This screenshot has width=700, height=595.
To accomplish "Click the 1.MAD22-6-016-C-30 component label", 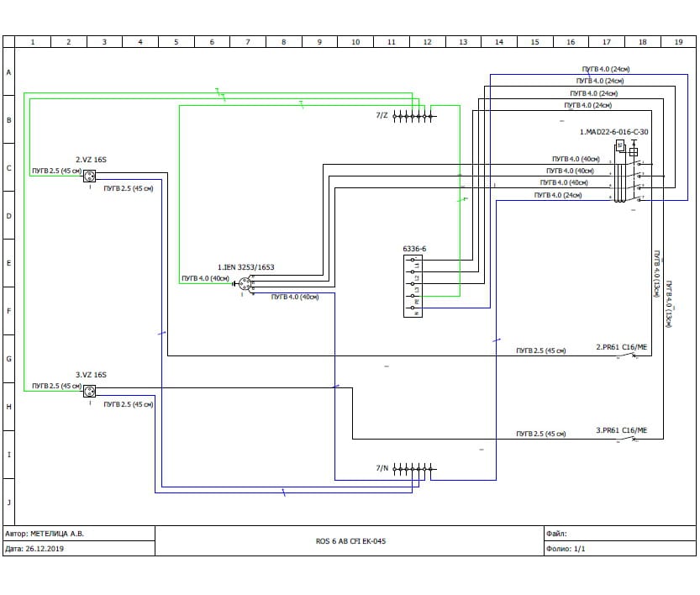I will click(613, 132).
